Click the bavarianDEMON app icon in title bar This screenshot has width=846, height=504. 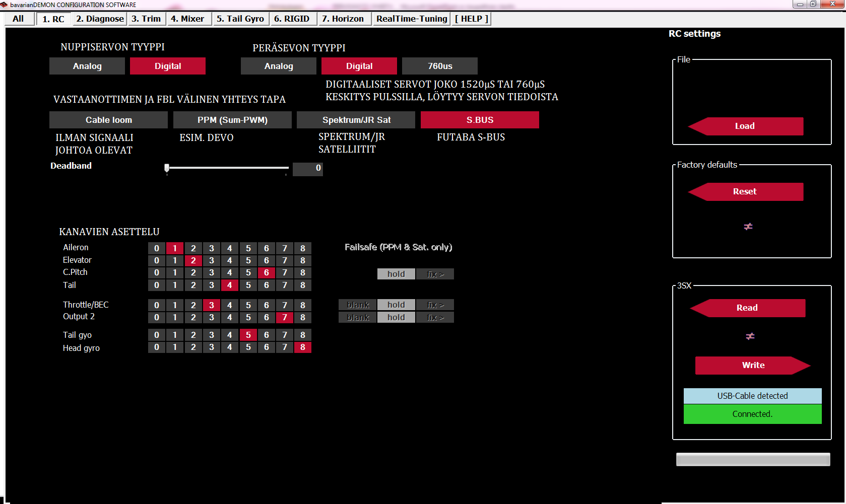tap(4, 5)
